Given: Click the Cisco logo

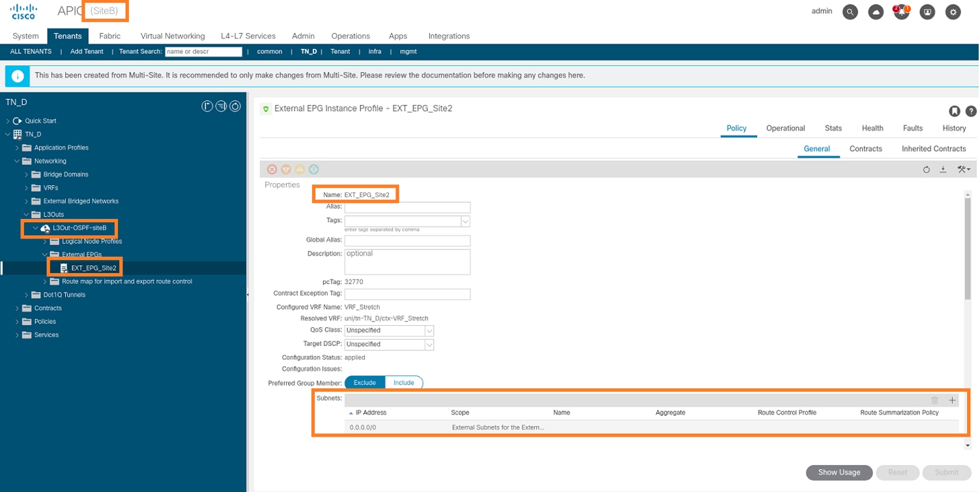Looking at the screenshot, I should pyautogui.click(x=23, y=11).
